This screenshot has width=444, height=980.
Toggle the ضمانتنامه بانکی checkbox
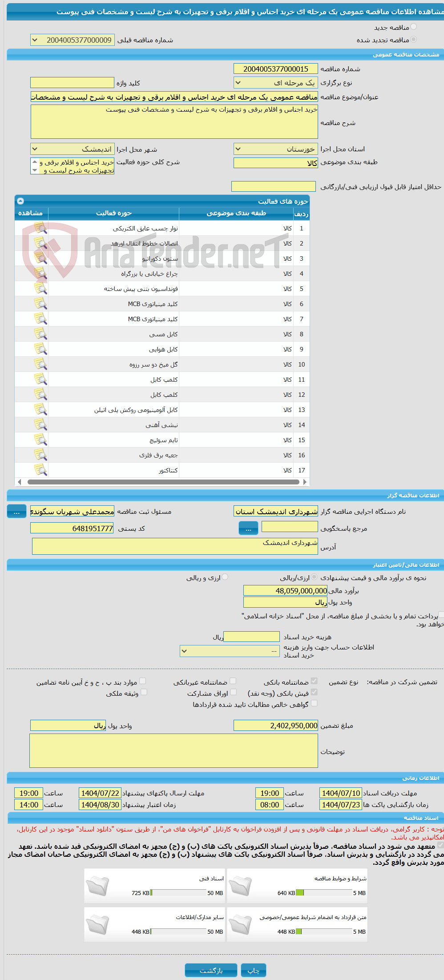click(x=314, y=681)
